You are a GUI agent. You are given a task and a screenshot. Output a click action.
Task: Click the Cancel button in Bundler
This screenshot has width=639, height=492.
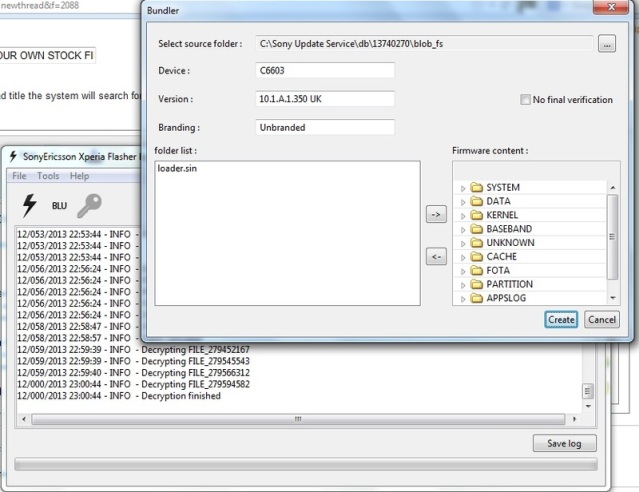[x=602, y=320]
